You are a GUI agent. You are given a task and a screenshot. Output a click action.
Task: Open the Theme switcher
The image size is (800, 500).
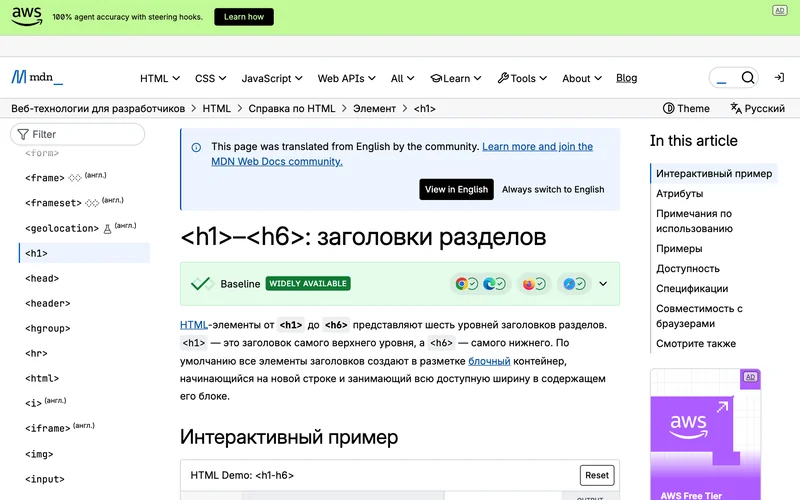pyautogui.click(x=686, y=108)
